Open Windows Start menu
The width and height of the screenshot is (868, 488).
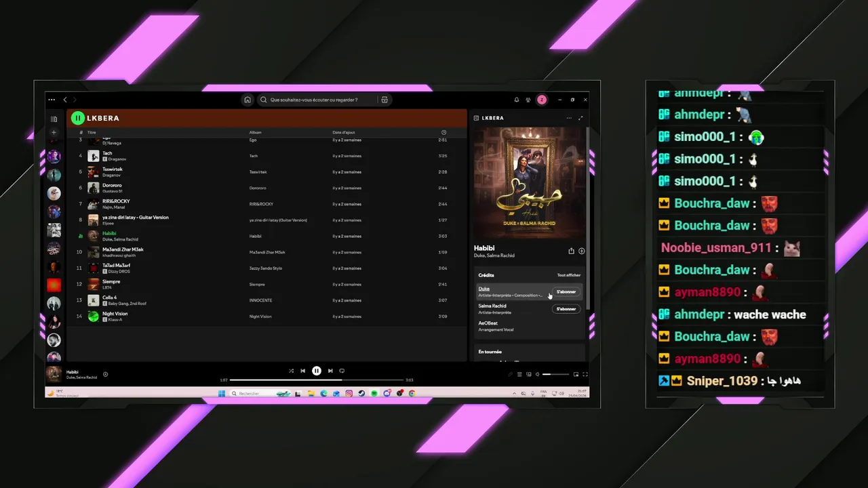(x=221, y=393)
